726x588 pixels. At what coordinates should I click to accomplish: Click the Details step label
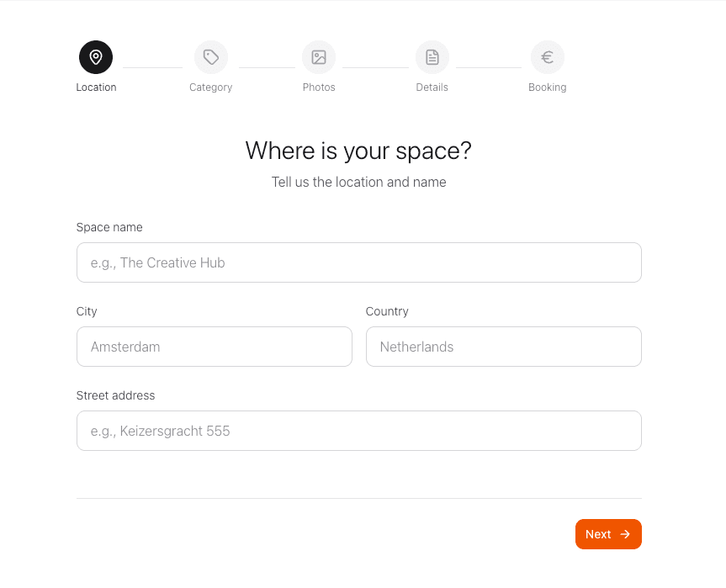coord(432,87)
